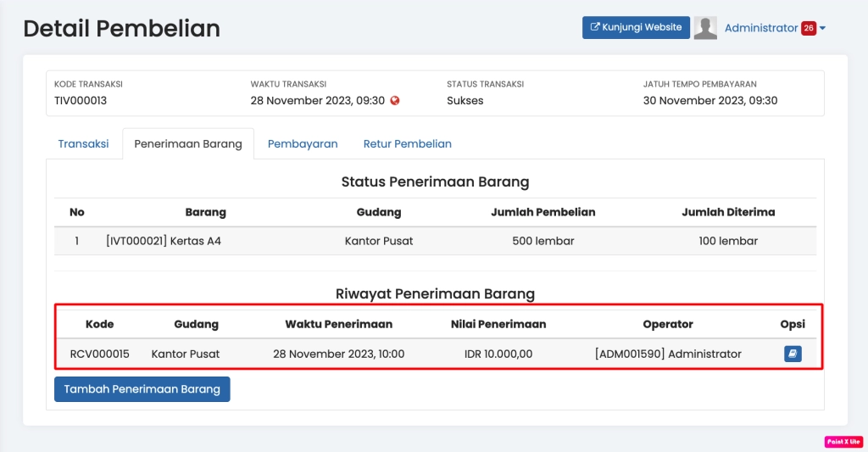The width and height of the screenshot is (868, 452).
Task: Open the red notification badge showing 26
Action: pyautogui.click(x=808, y=28)
